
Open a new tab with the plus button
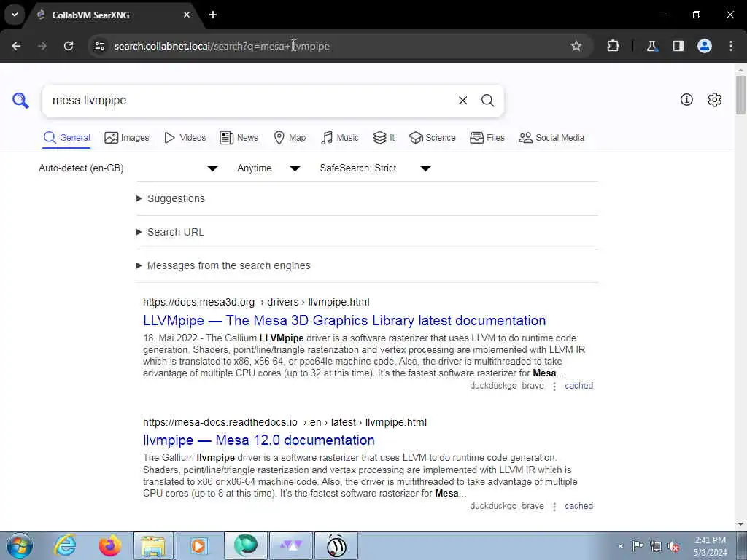pyautogui.click(x=213, y=15)
